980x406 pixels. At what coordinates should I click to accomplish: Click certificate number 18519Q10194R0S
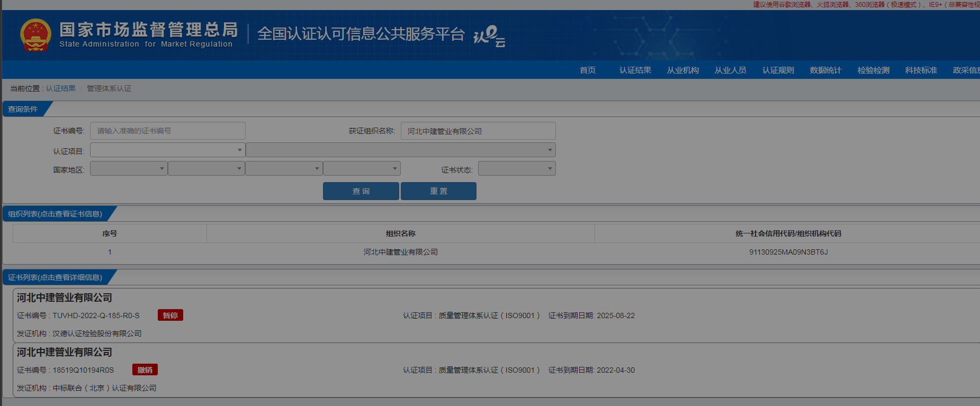coord(83,370)
